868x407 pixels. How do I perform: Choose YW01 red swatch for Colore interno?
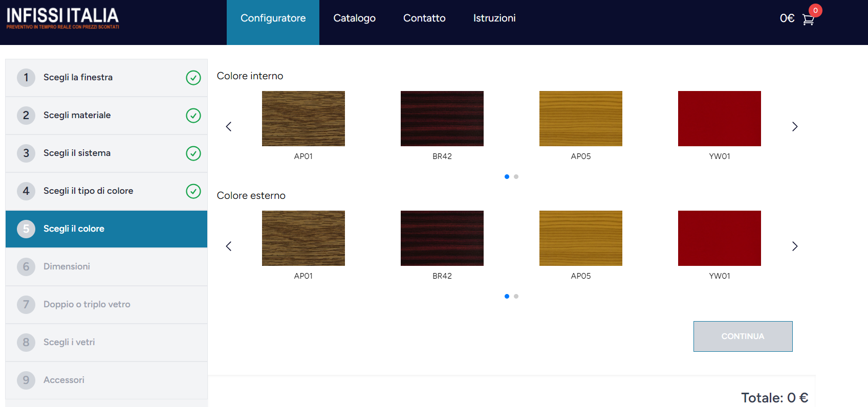(719, 119)
